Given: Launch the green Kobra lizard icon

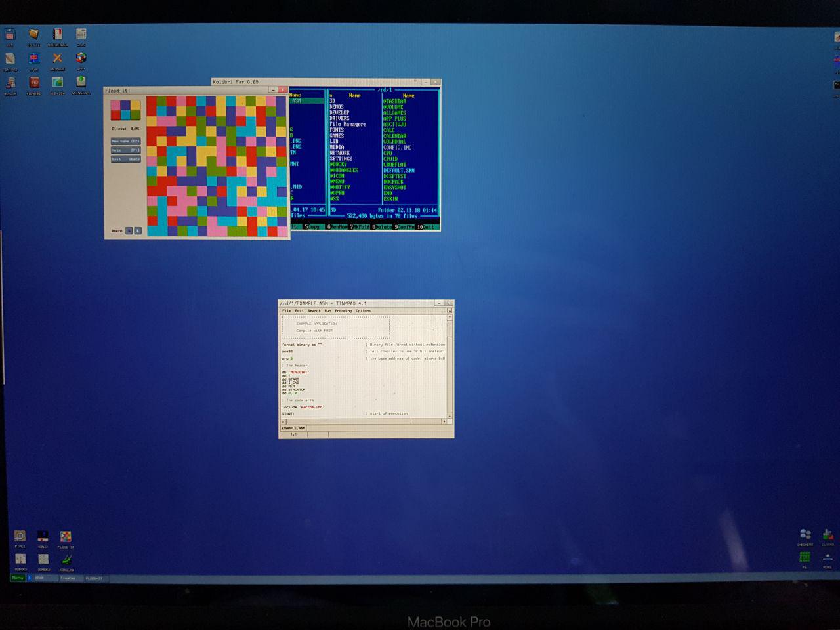Looking at the screenshot, I should point(66,560).
